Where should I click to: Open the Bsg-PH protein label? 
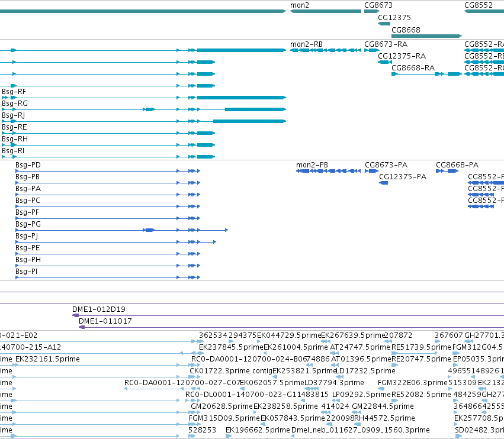[28, 260]
